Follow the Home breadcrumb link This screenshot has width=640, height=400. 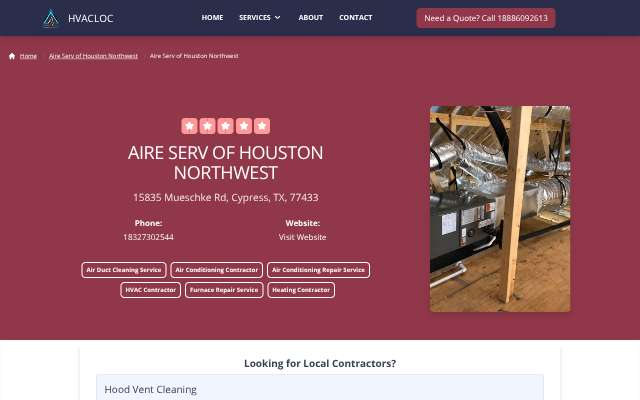pos(28,56)
